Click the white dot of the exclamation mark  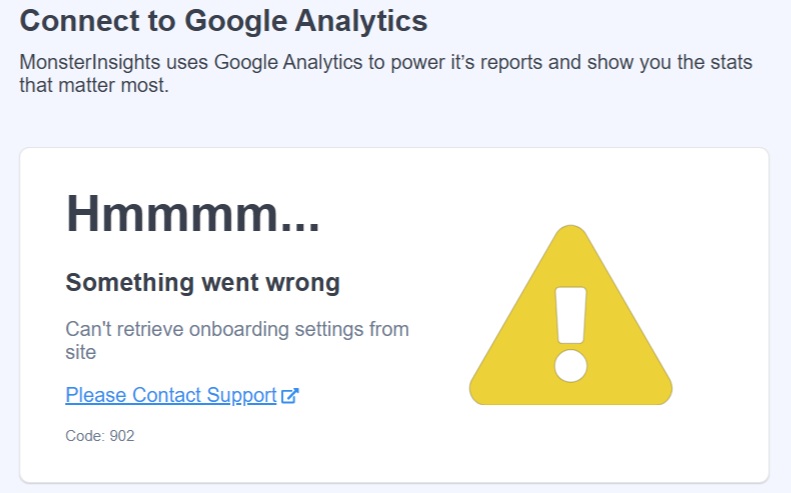point(570,365)
